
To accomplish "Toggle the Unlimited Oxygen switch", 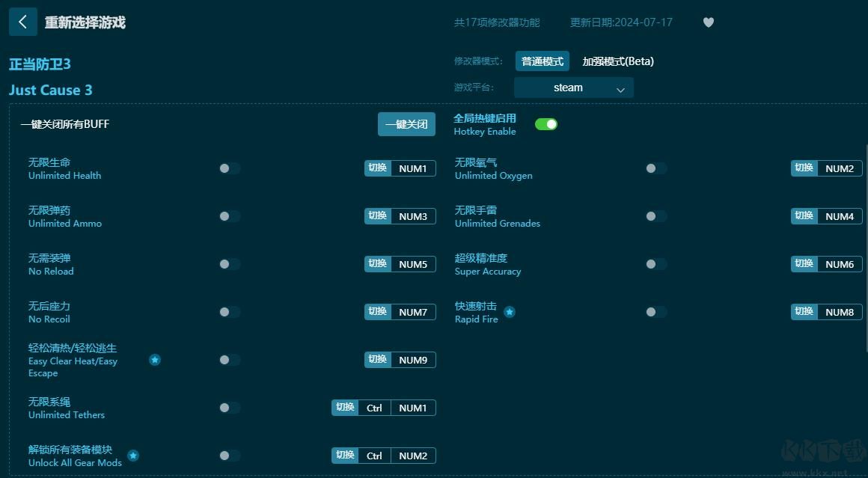I will pos(656,168).
